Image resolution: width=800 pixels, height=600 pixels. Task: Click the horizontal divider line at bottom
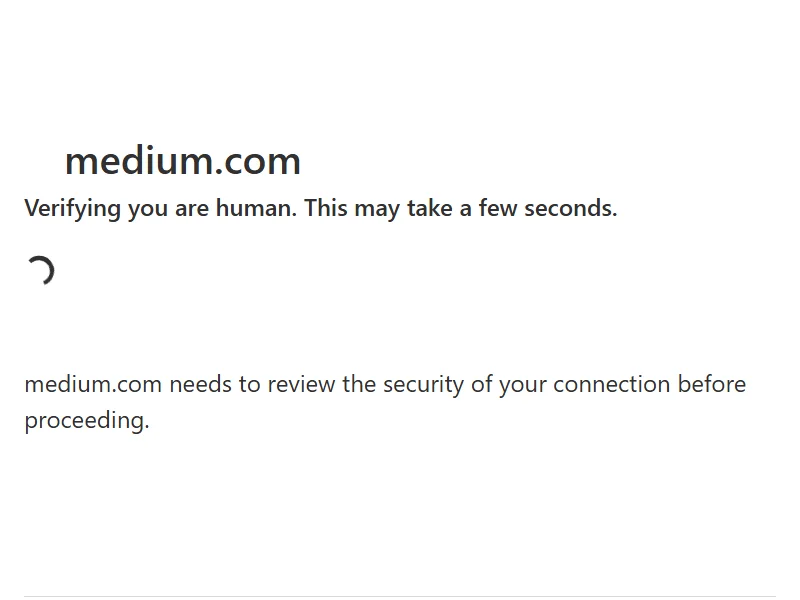point(400,596)
